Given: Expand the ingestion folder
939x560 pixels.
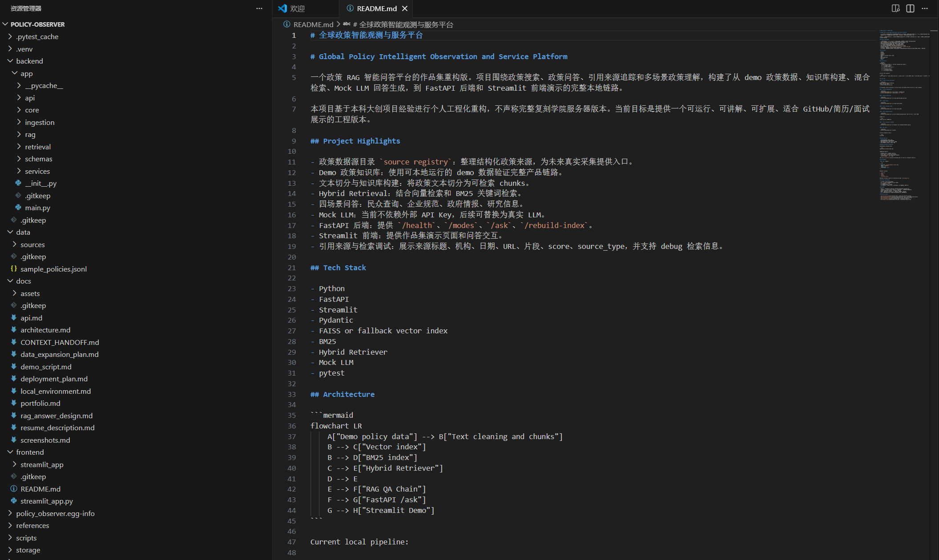Looking at the screenshot, I should (x=19, y=122).
